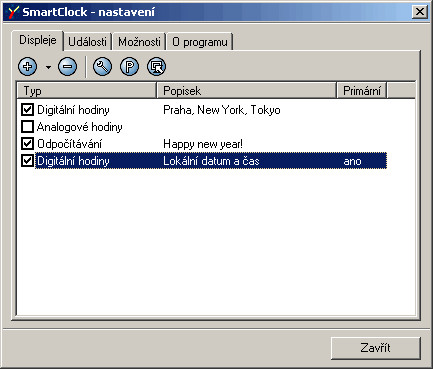Open the dropdown arrow next to add
Image resolution: width=433 pixels, height=369 pixels.
[49, 67]
